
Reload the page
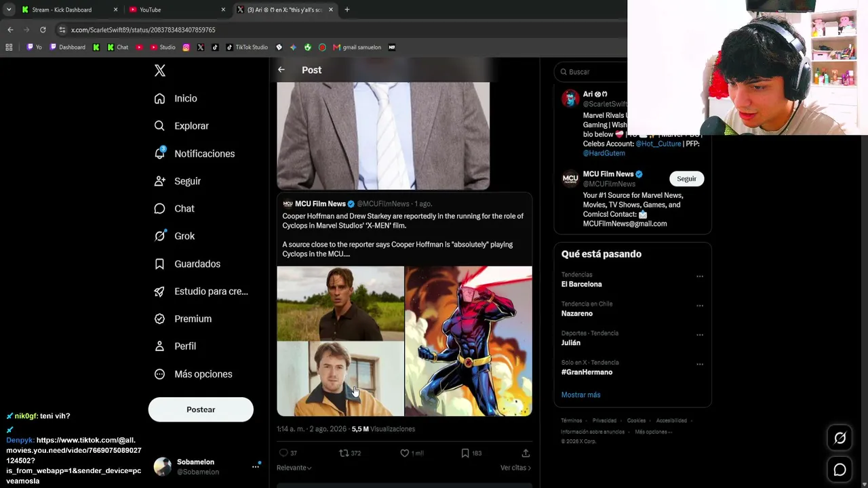[x=43, y=30]
